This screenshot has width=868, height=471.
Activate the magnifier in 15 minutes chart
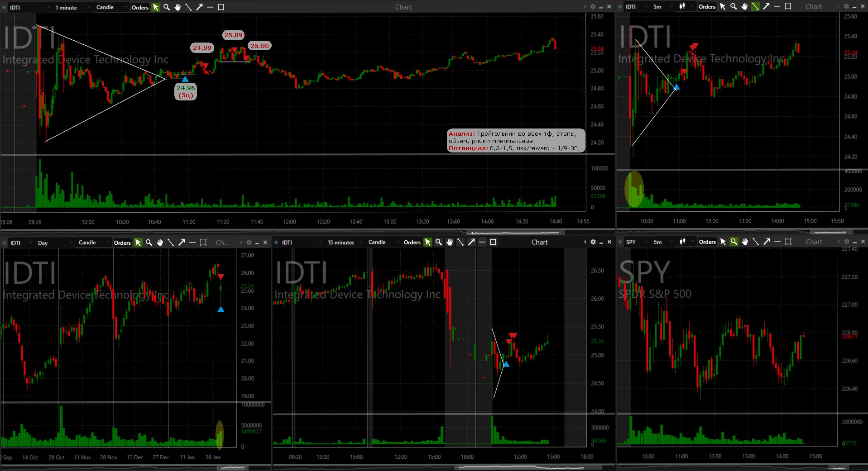click(439, 242)
